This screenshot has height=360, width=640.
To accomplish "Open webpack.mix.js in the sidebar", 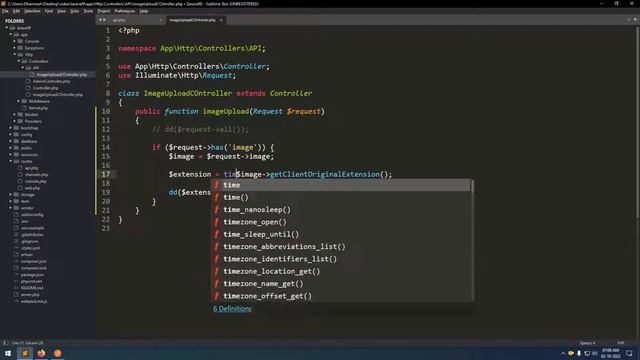I will [34, 301].
